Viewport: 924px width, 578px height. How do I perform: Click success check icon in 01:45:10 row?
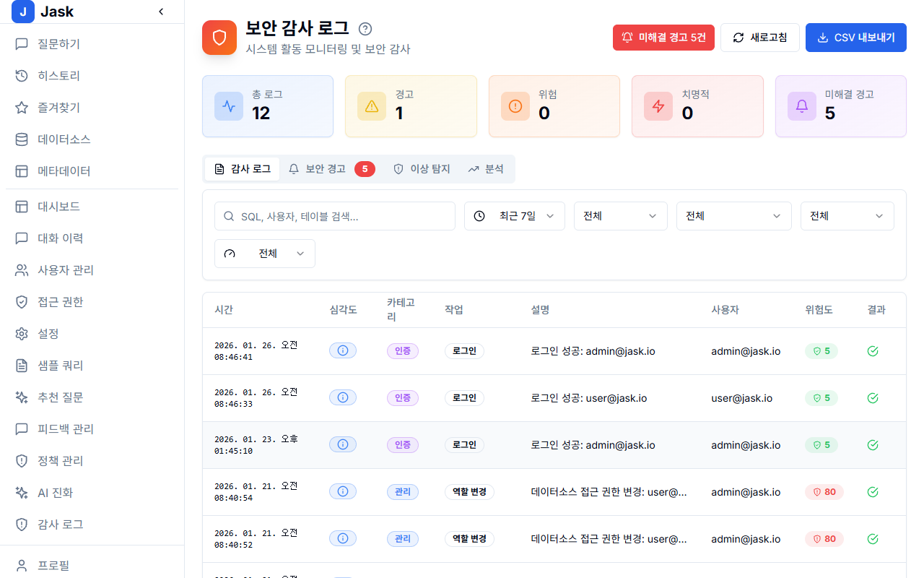[x=873, y=445]
